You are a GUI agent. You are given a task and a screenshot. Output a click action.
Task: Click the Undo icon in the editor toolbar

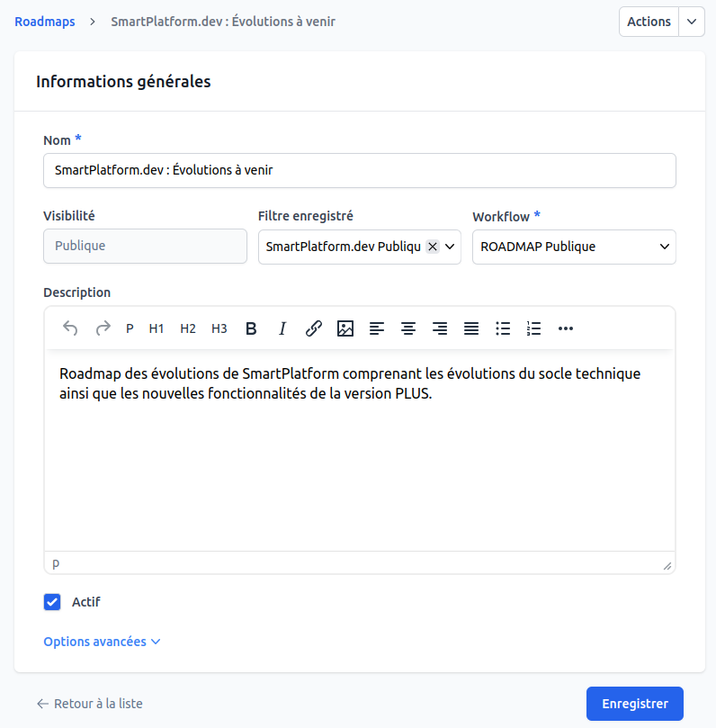[70, 328]
